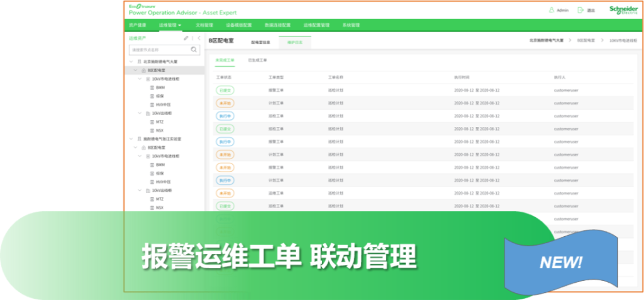Screen dimensions: 644x300
Task: Click the B区配电室 breadcrumb link
Action: 586,41
